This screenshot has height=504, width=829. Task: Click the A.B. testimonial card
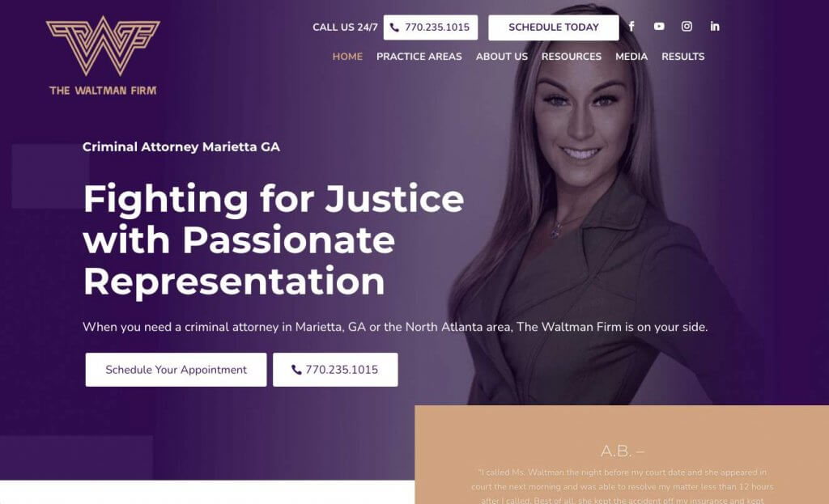pyautogui.click(x=622, y=455)
